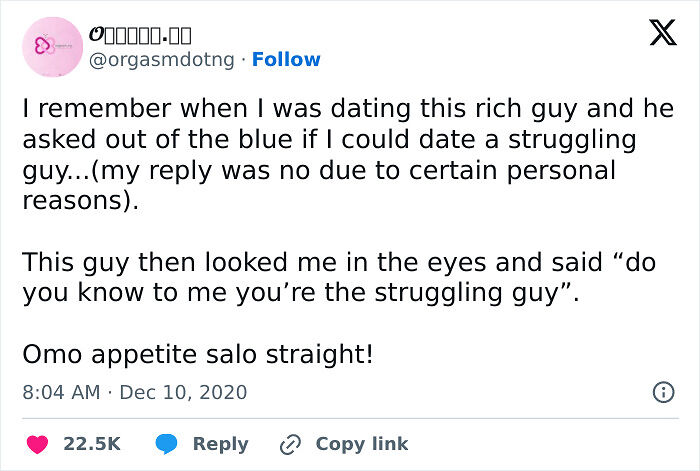This screenshot has width=700, height=471.
Task: Open the tweet info circle icon
Action: 662,392
